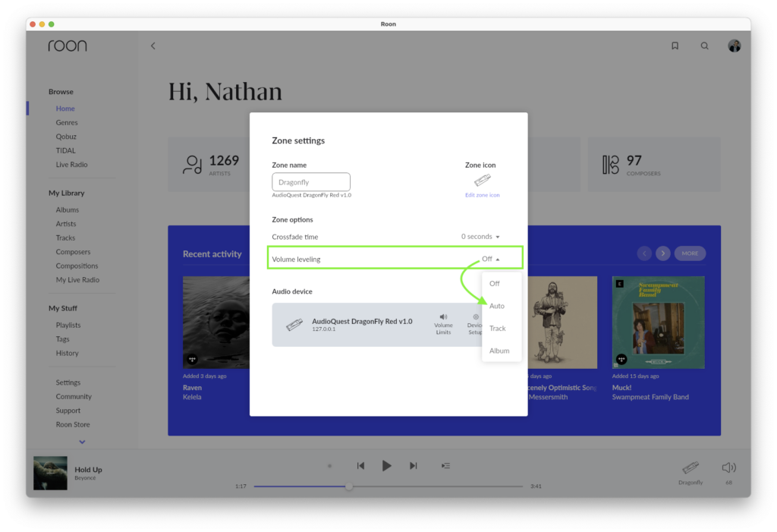This screenshot has height=532, width=777.
Task: Open Compositions in My Library
Action: coord(77,266)
